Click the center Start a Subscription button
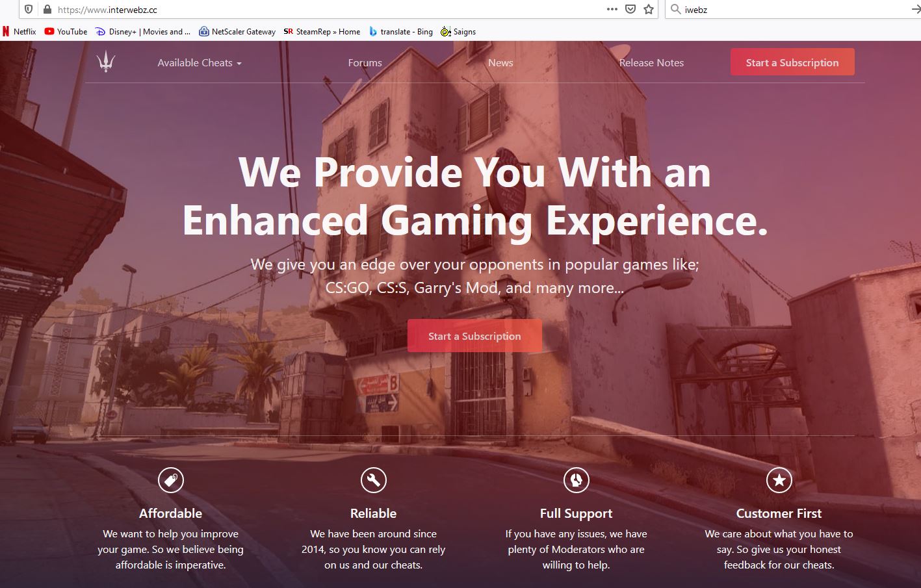Image resolution: width=921 pixels, height=588 pixels. point(474,336)
